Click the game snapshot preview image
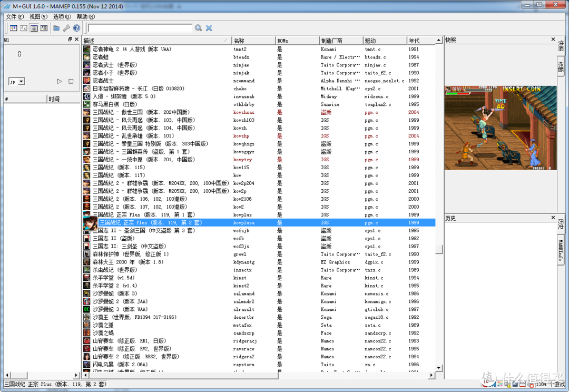This screenshot has width=569, height=392. click(501, 128)
